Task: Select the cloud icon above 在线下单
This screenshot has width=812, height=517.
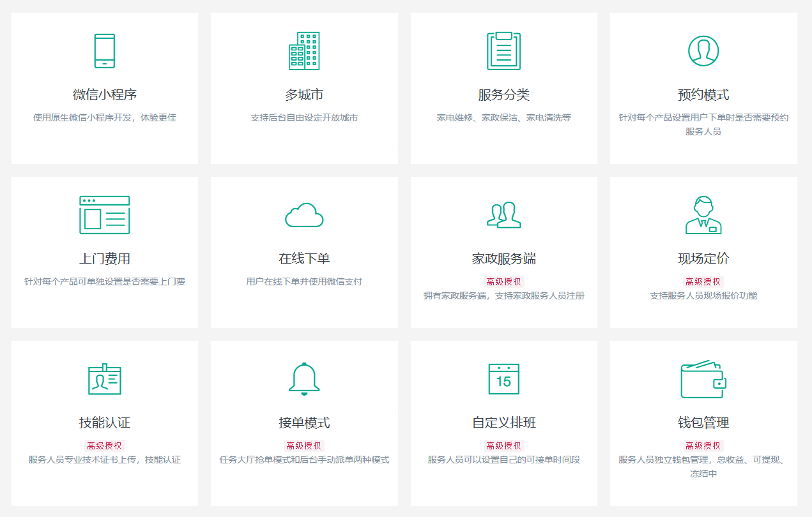Action: (304, 215)
